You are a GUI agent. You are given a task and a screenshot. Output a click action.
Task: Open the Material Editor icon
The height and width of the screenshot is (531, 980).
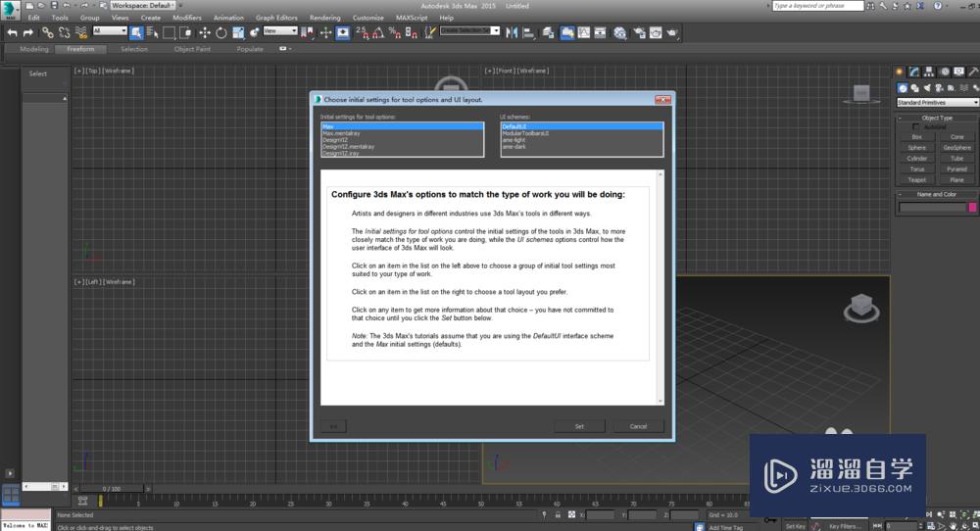pyautogui.click(x=619, y=32)
